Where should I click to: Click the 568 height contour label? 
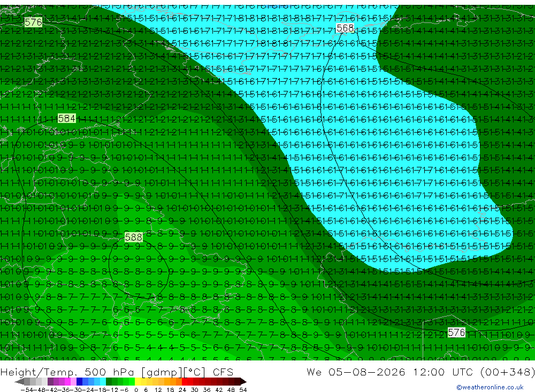345,28
